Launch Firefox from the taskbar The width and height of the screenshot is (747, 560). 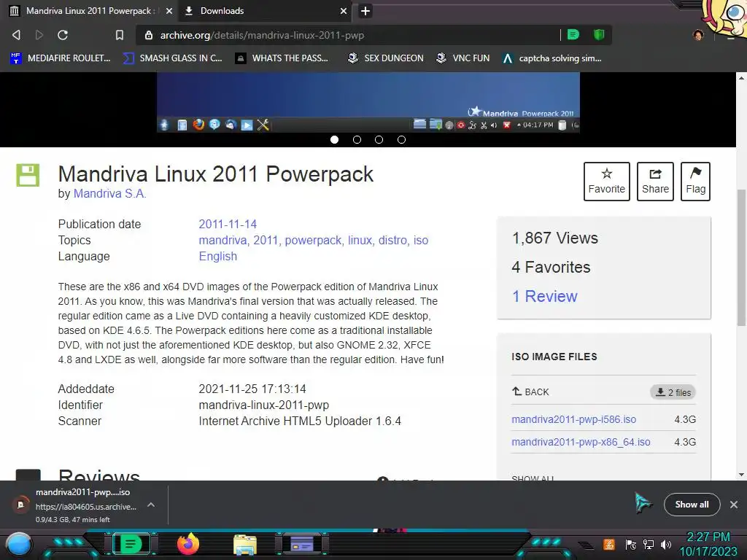187,544
